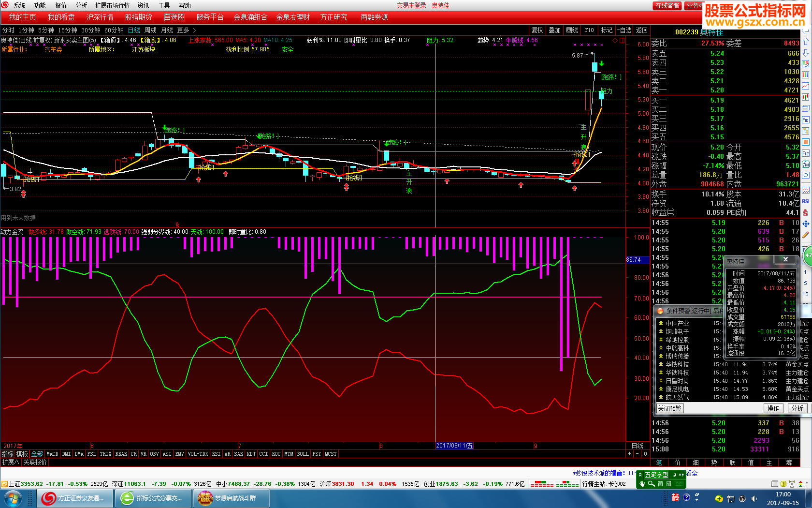
Task: Click the 返回 back button
Action: [x=641, y=30]
